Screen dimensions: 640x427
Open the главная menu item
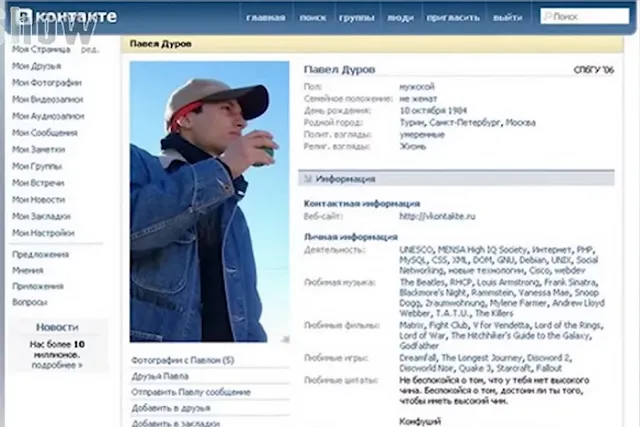(265, 17)
